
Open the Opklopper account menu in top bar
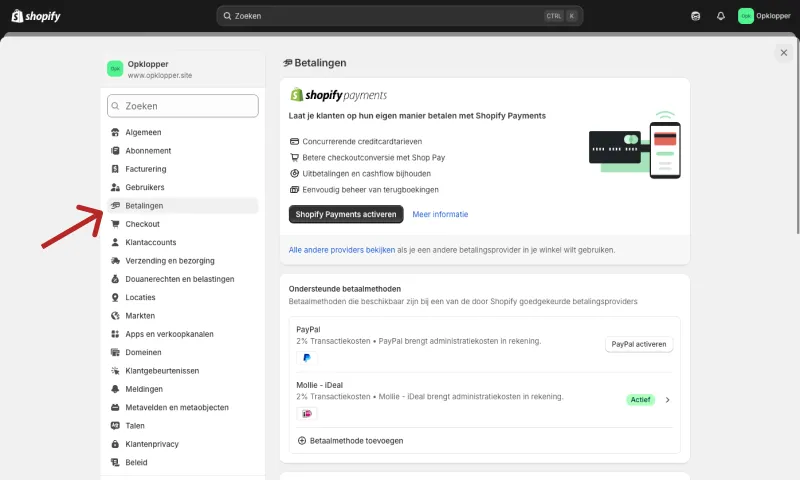pyautogui.click(x=764, y=16)
